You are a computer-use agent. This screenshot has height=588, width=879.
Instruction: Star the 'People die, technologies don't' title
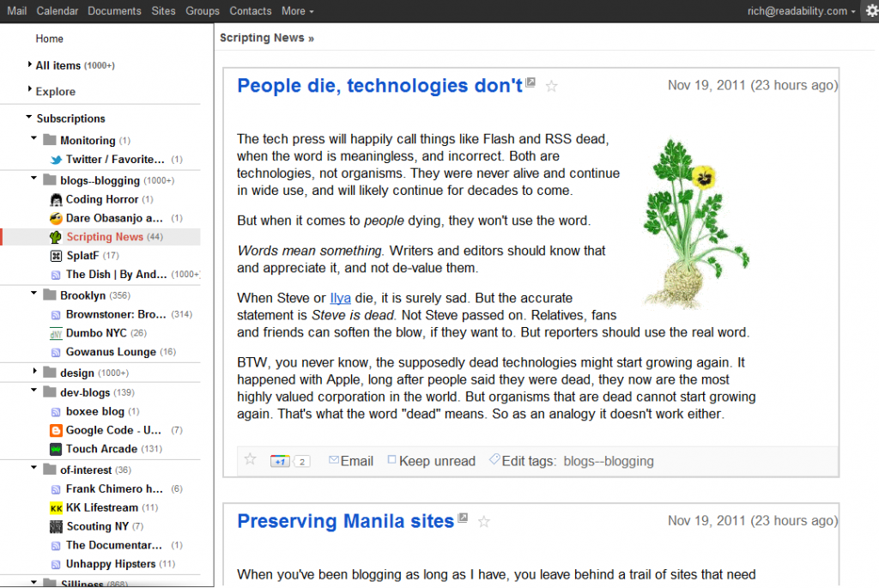(x=552, y=86)
